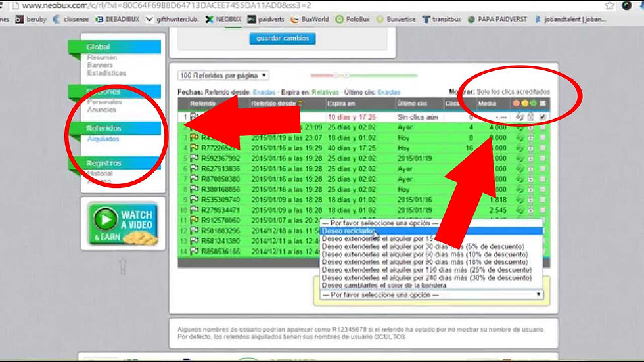Open Anuncios in the sidebar
Screen dimensions: 644x362
101,110
